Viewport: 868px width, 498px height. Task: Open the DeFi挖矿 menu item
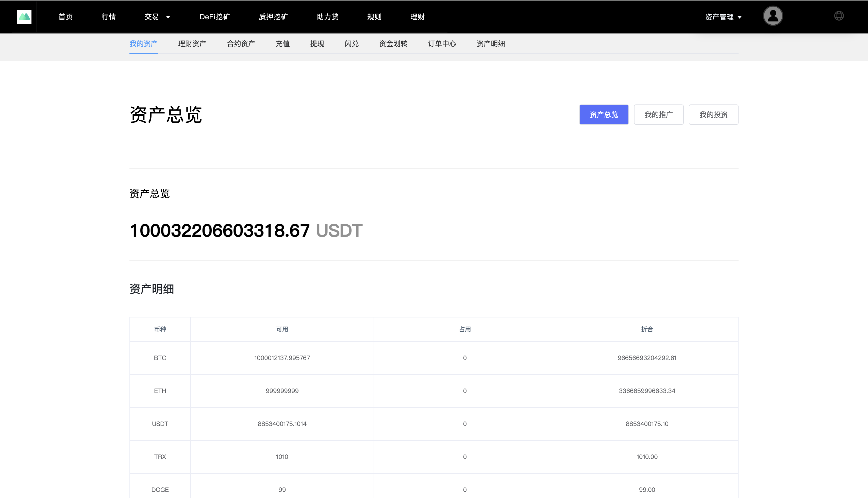(x=215, y=17)
